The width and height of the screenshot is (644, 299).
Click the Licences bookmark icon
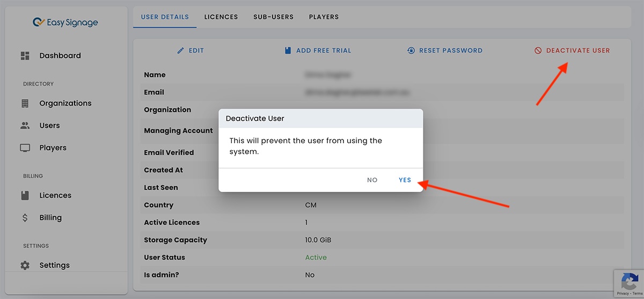click(25, 196)
